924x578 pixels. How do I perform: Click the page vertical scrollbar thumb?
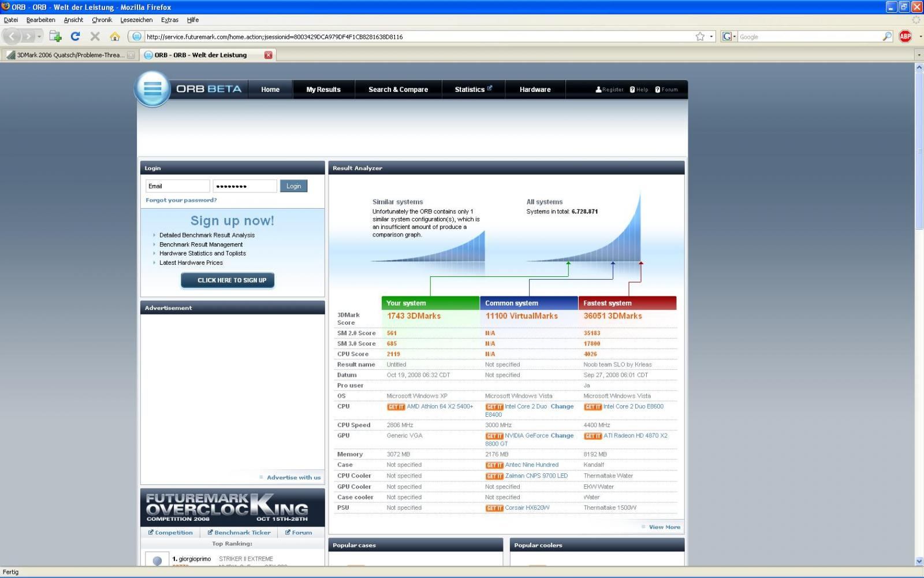point(919,150)
